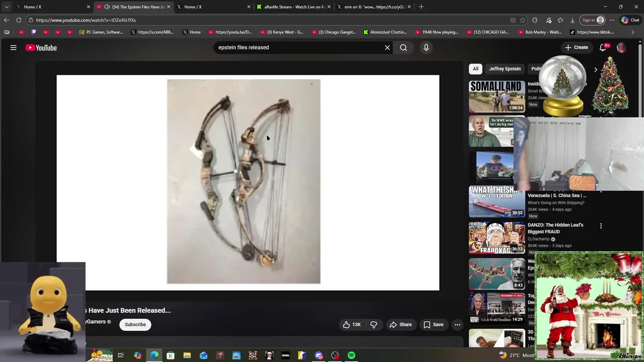The height and width of the screenshot is (362, 644).
Task: Click the video player showing the bows
Action: click(248, 183)
